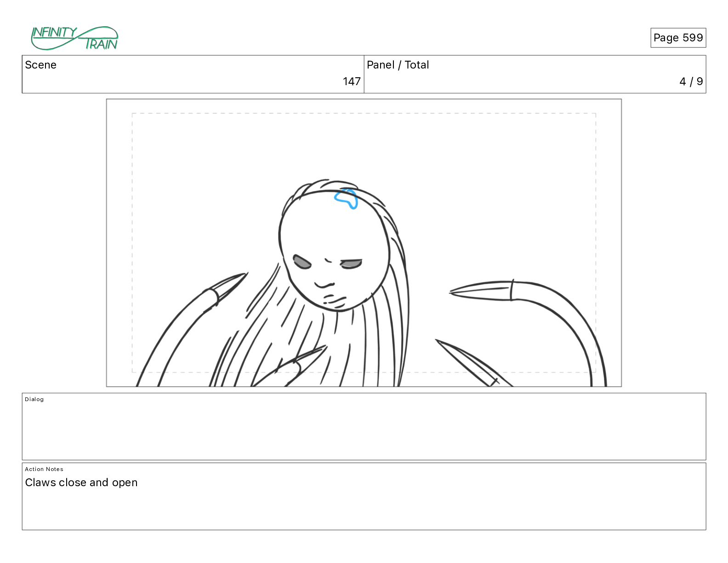
Task: Click inside the Dialog box
Action: point(364,426)
